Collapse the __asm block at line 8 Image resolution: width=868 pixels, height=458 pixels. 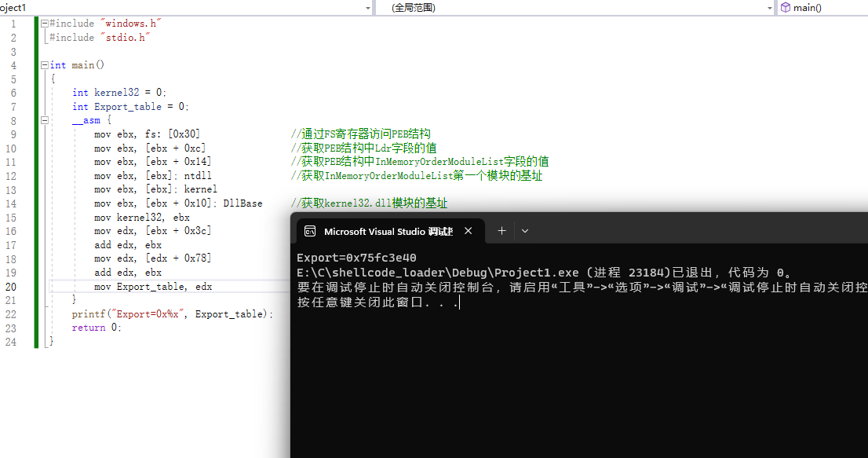click(44, 119)
